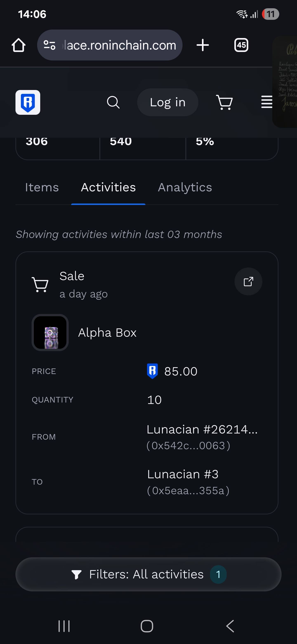The height and width of the screenshot is (644, 297).
Task: Expand Filters: All activities
Action: pyautogui.click(x=148, y=574)
